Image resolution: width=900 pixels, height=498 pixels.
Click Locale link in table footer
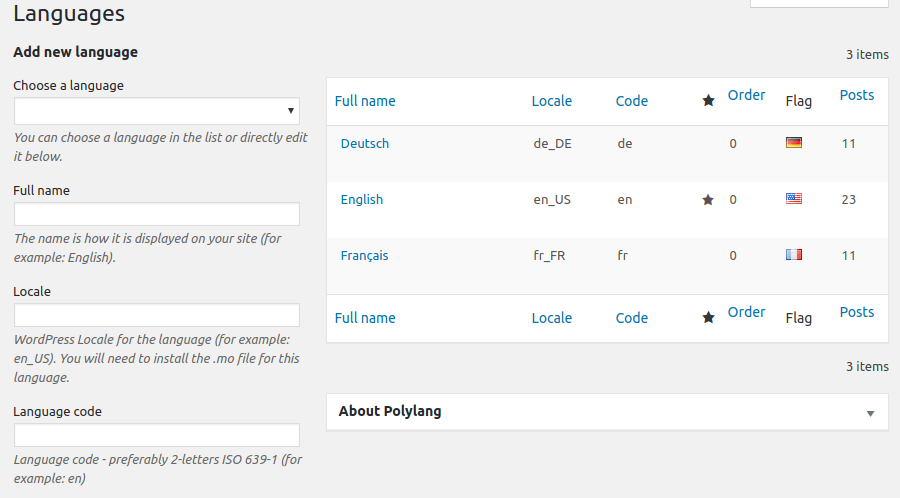point(552,318)
